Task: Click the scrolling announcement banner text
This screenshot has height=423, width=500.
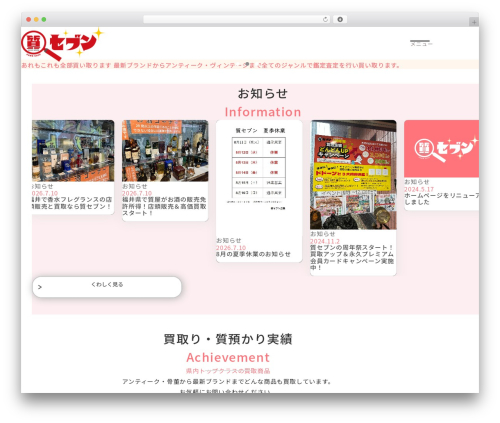Action: coord(211,65)
